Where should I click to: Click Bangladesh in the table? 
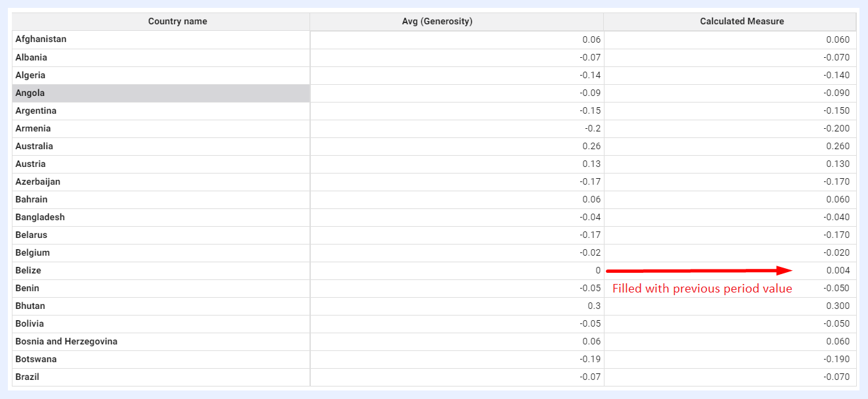pos(40,217)
